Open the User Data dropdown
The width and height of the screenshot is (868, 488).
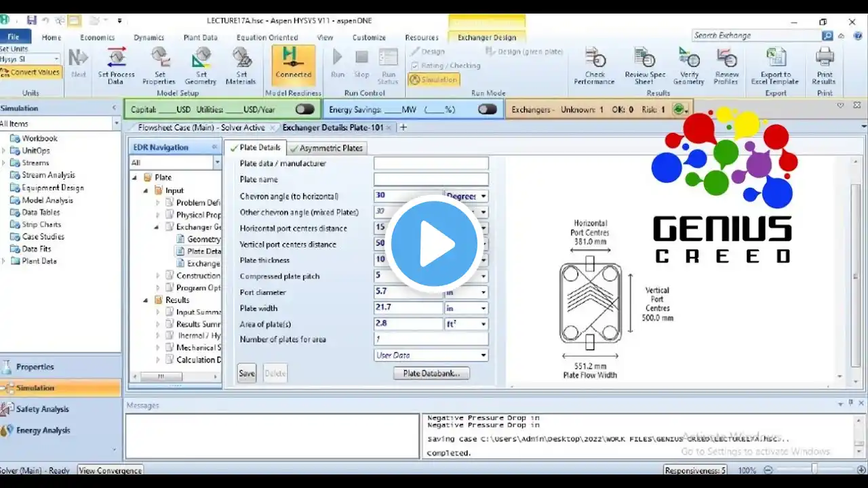coord(484,355)
